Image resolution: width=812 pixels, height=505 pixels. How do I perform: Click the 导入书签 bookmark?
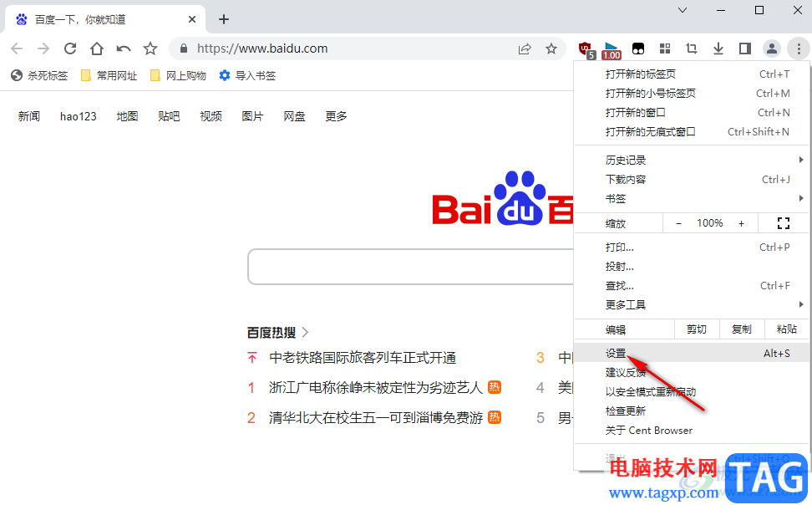tap(247, 76)
